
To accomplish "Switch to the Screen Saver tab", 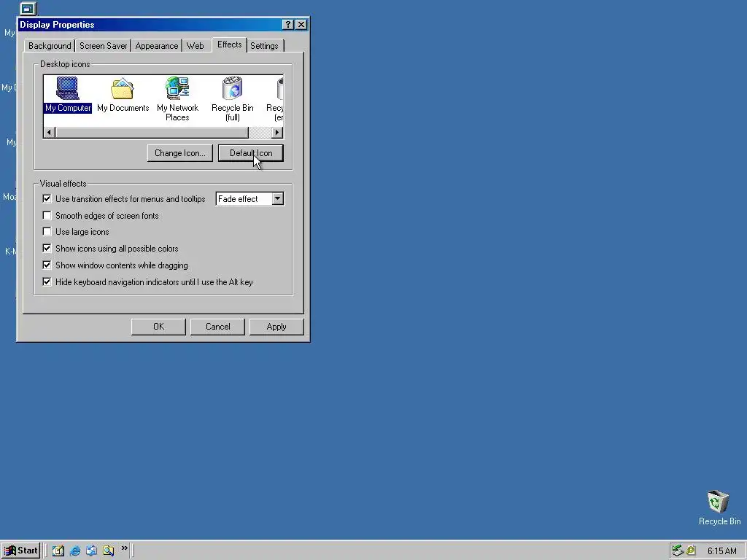I will [x=103, y=46].
